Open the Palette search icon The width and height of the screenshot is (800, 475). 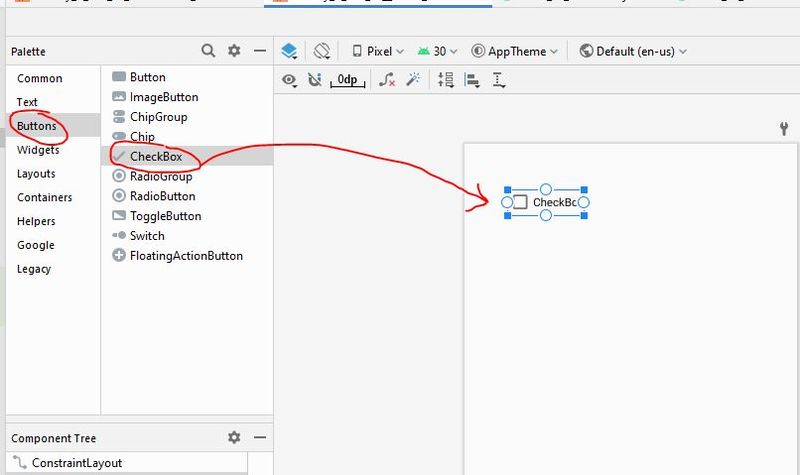click(208, 51)
